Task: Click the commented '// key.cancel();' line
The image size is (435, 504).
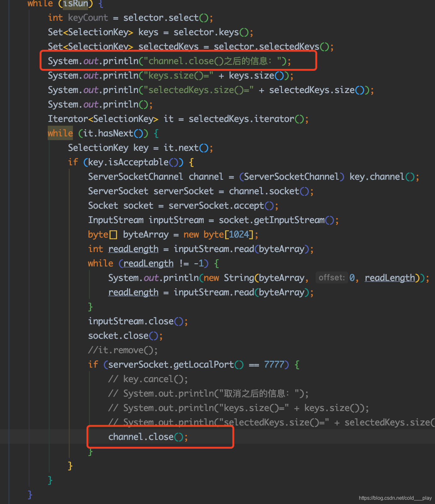Action: coord(148,379)
